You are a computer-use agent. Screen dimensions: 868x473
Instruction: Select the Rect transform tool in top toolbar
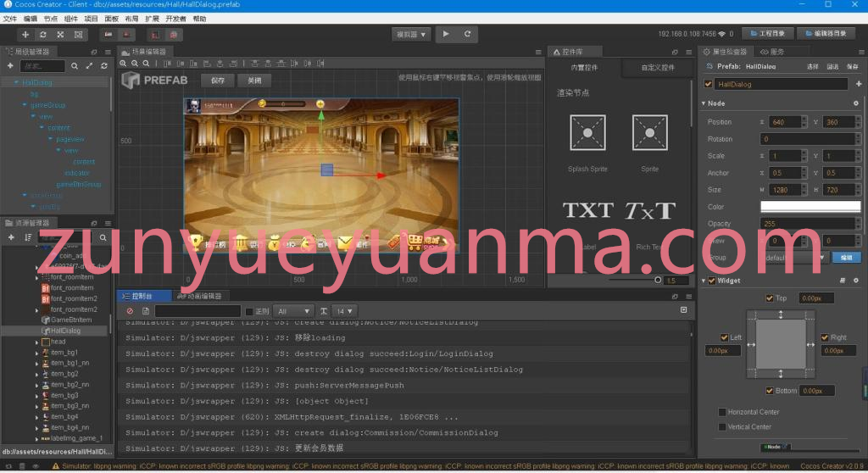pyautogui.click(x=78, y=35)
